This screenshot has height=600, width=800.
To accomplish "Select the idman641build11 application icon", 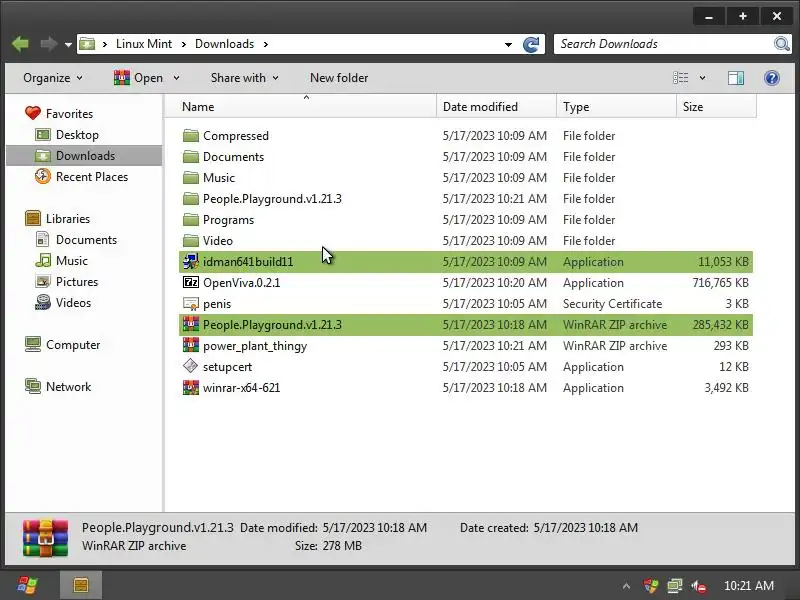I will click(191, 261).
